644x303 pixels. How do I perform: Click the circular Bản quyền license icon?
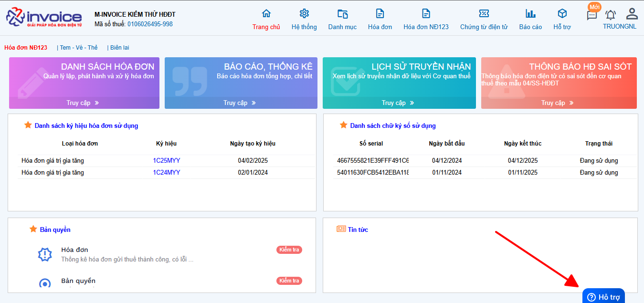coord(45,283)
